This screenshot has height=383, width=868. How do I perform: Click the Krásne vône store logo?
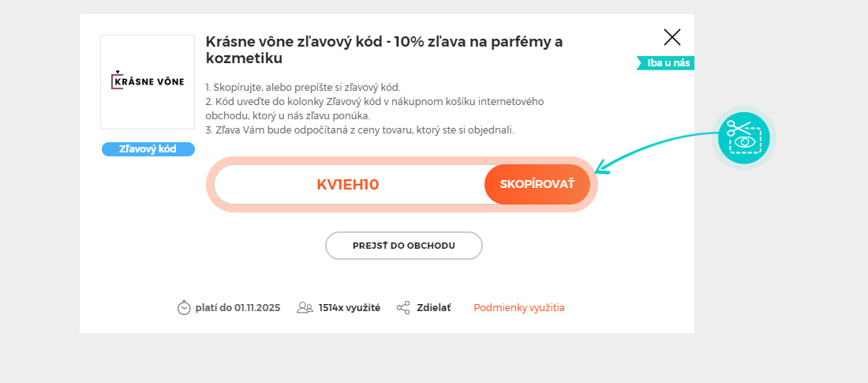[148, 81]
